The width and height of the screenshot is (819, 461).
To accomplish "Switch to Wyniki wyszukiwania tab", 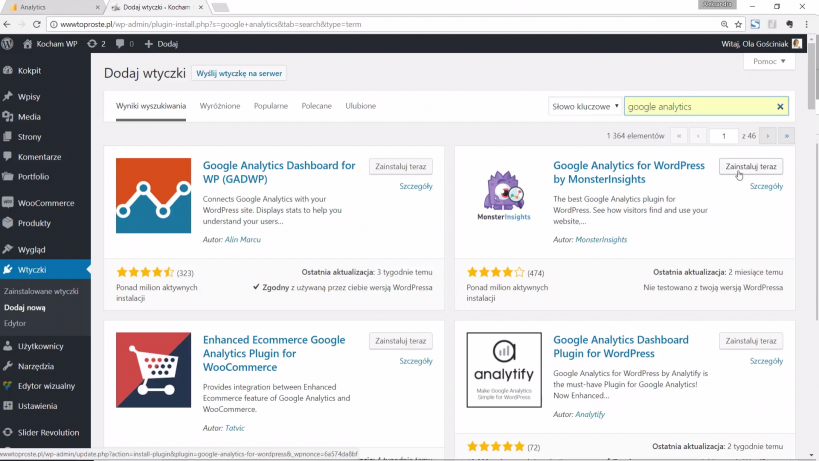I will tap(151, 106).
